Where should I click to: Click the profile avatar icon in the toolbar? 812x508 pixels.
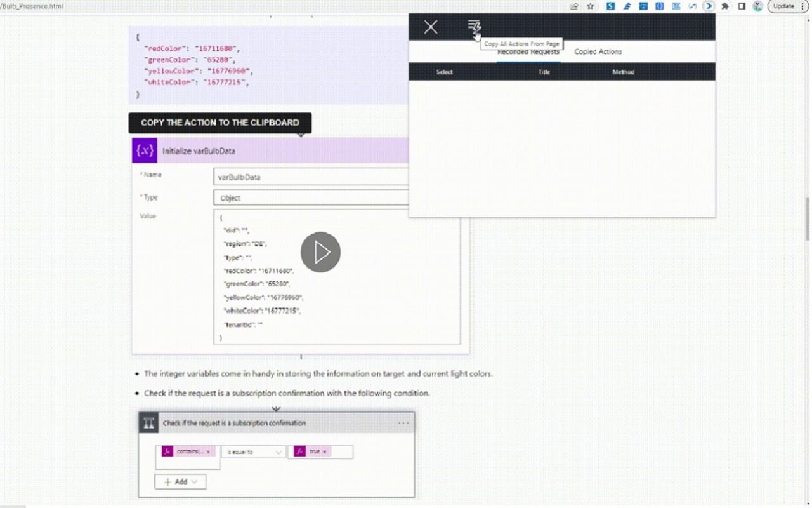757,6
